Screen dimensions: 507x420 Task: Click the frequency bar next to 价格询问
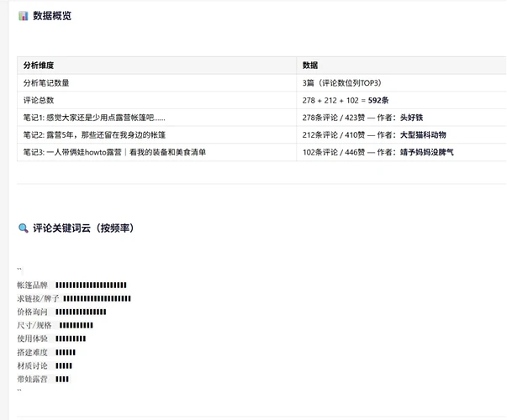point(81,312)
